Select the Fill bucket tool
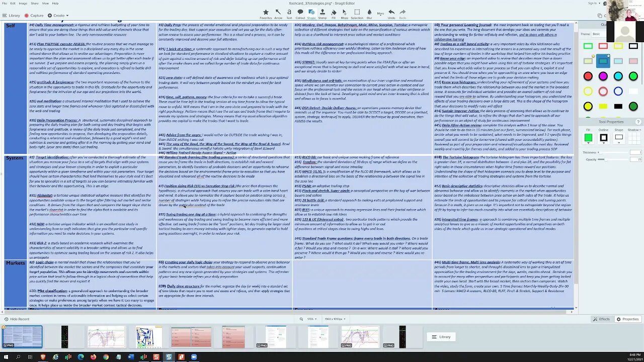This screenshot has height=362, width=644. point(334,13)
